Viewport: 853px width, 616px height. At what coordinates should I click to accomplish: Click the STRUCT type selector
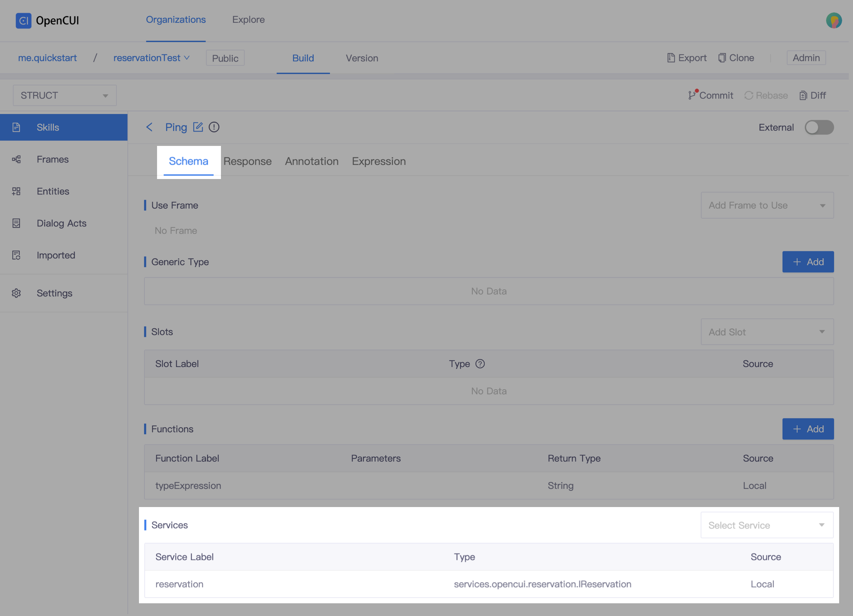(x=64, y=95)
